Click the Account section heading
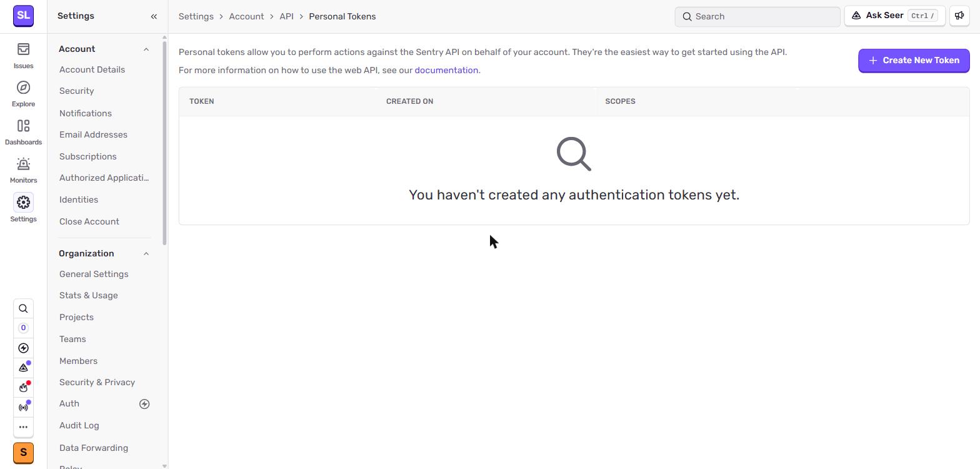Viewport: 980px width, 469px height. pos(77,49)
